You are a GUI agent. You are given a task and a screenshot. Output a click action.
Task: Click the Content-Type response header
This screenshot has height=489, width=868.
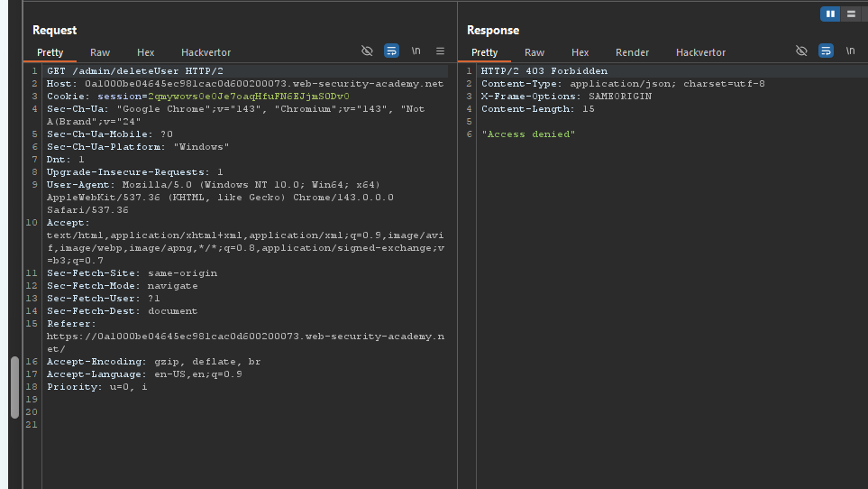pyautogui.click(x=623, y=84)
